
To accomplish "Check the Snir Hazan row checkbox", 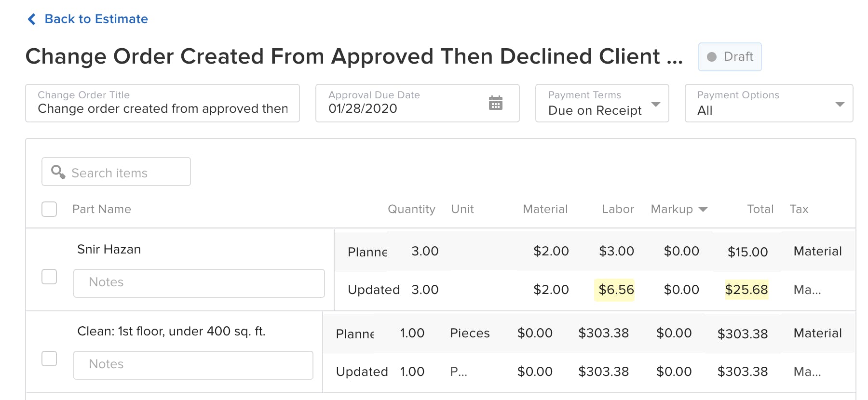I will coord(49,277).
